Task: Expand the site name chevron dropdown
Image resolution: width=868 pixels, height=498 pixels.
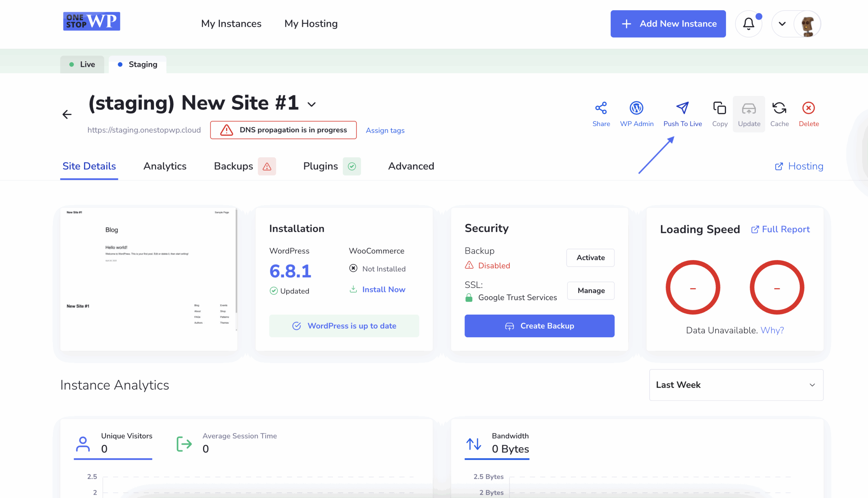Action: pyautogui.click(x=311, y=104)
